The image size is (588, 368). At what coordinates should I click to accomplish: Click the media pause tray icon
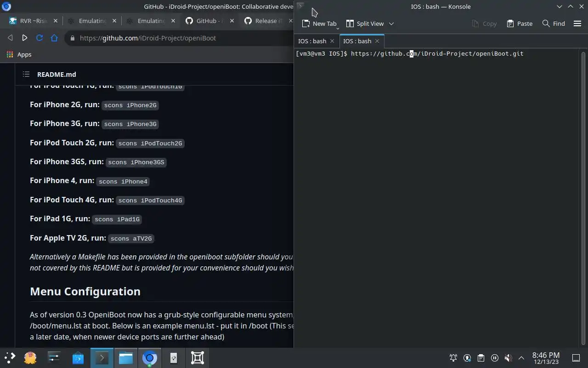point(494,358)
